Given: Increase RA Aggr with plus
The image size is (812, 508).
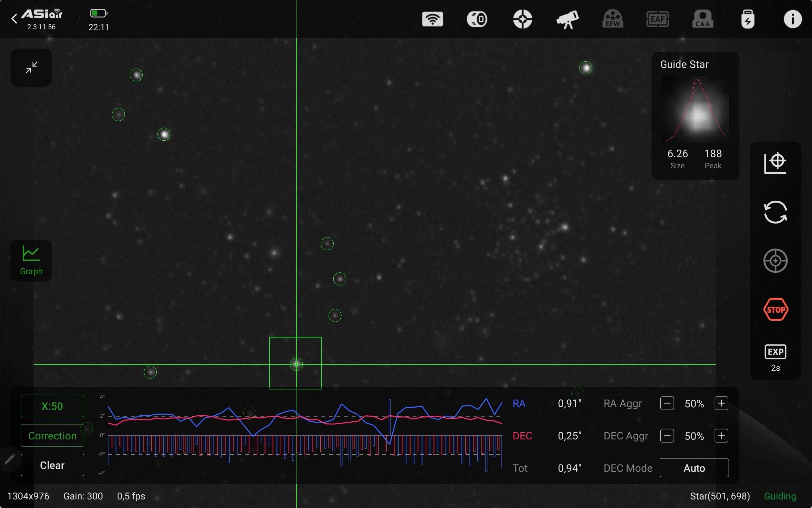Looking at the screenshot, I should coord(721,403).
